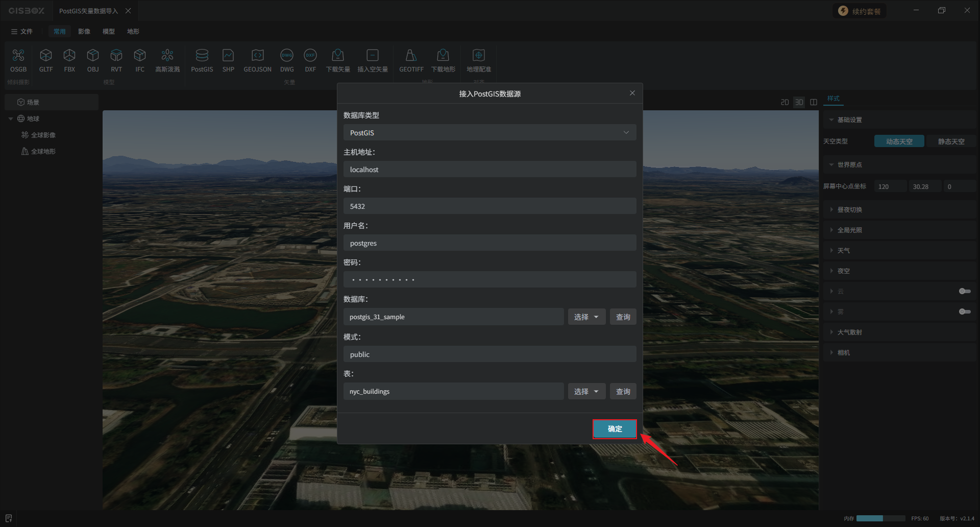Click 查询 next to the database field
This screenshot has width=980, height=527.
click(623, 317)
